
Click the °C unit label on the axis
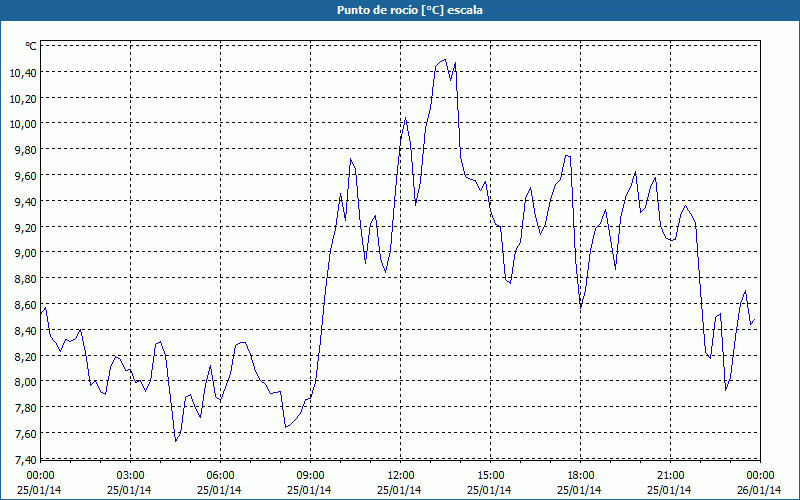point(31,46)
